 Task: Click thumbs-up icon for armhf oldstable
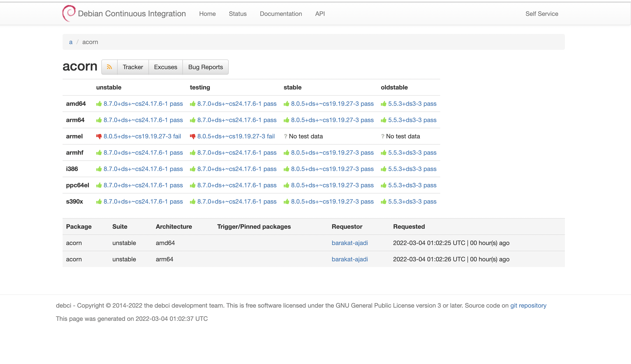[384, 153]
